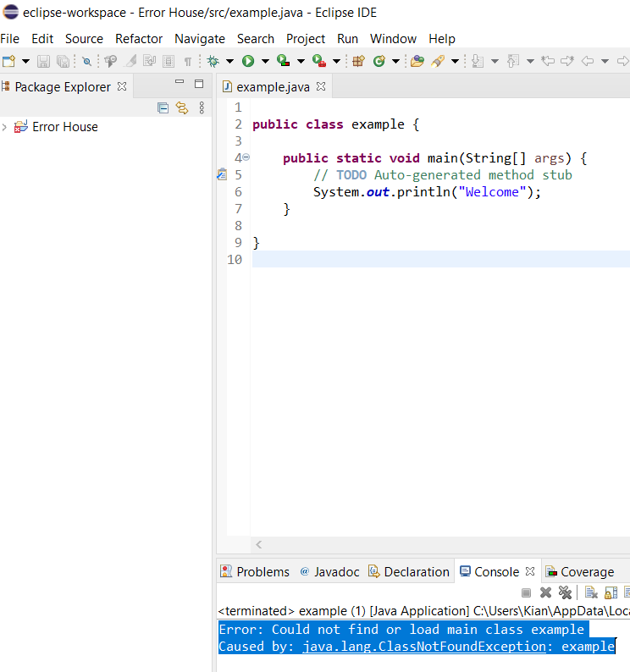Switch to the Javadoc tab
This screenshot has height=672, width=630.
pos(329,572)
